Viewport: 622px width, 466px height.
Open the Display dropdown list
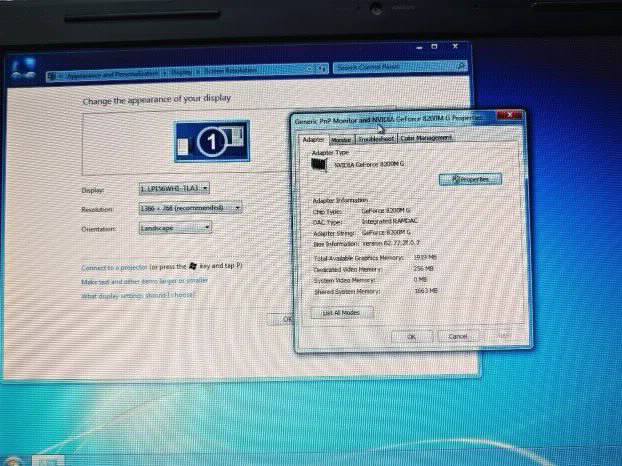coord(174,188)
